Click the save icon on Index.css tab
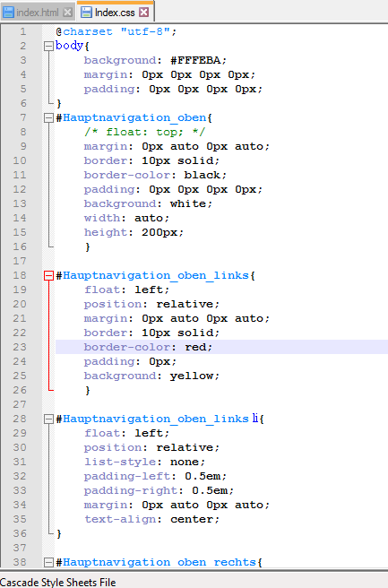This screenshot has height=588, width=388. click(87, 13)
